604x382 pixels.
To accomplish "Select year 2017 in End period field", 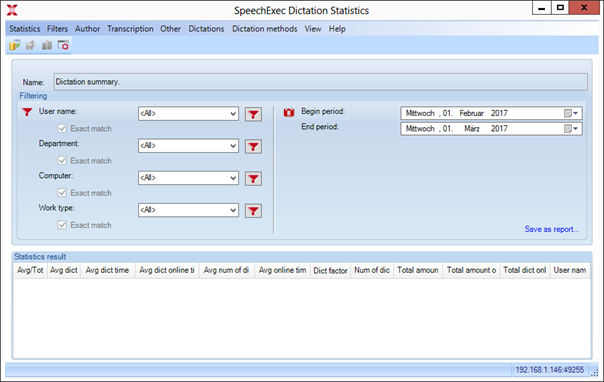I will [499, 129].
